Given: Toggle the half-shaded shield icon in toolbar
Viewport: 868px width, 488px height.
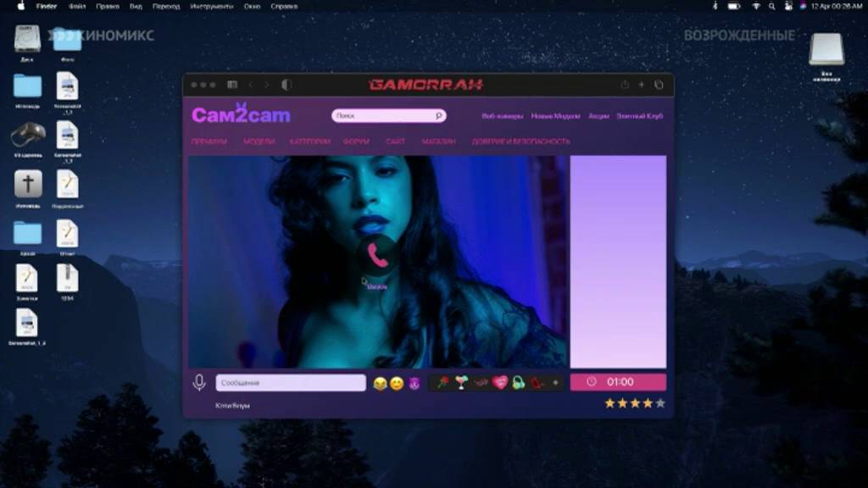Looking at the screenshot, I should 287,85.
